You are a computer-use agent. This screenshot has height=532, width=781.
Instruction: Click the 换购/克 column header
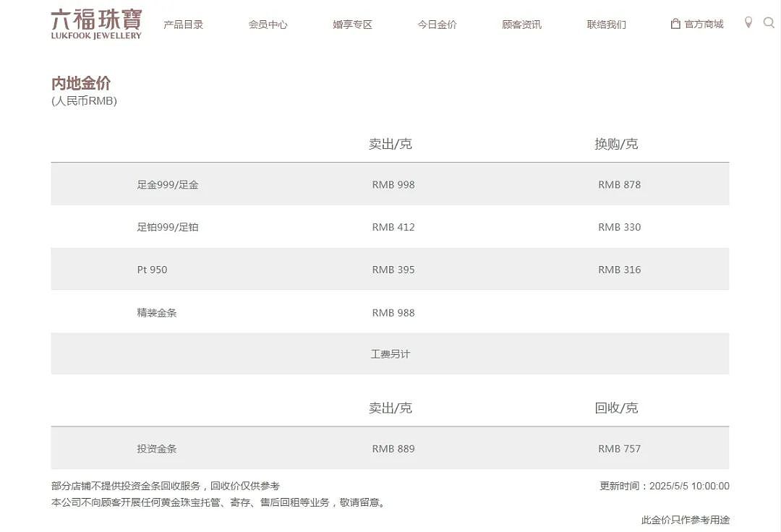pos(616,145)
